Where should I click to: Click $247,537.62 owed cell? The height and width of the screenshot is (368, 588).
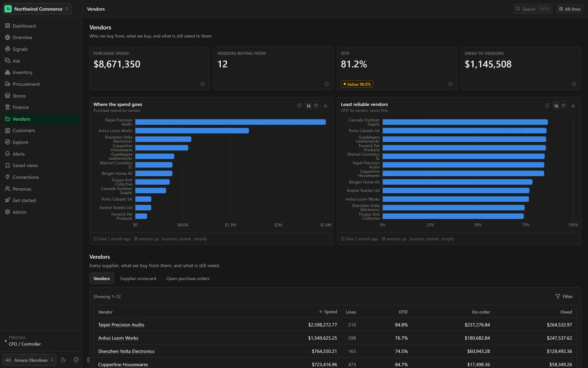click(559, 338)
